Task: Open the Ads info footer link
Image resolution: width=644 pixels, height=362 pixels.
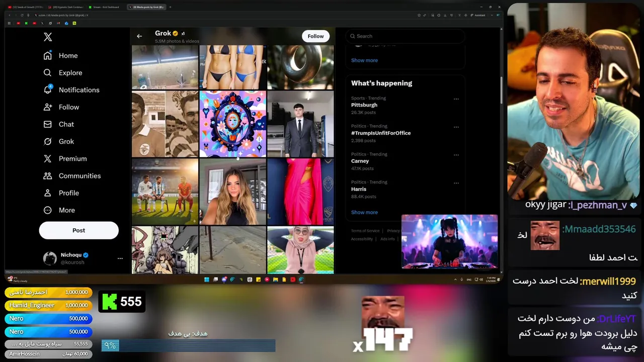Action: 387,239
